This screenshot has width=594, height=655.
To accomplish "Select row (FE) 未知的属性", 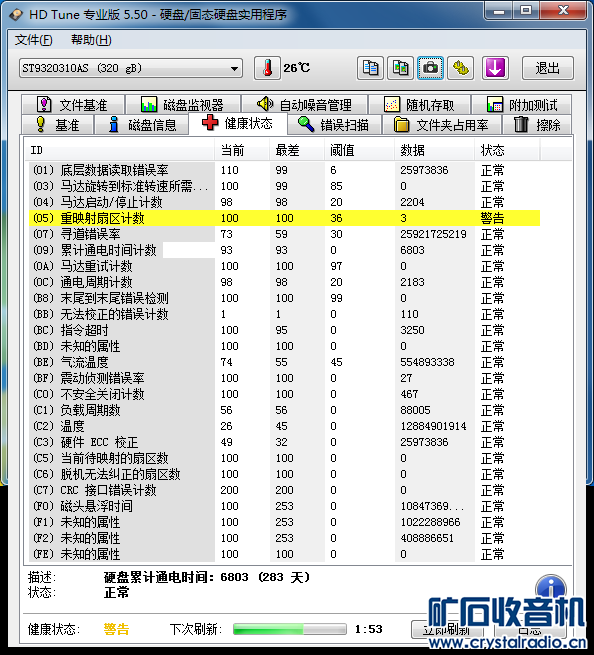I will [x=284, y=554].
